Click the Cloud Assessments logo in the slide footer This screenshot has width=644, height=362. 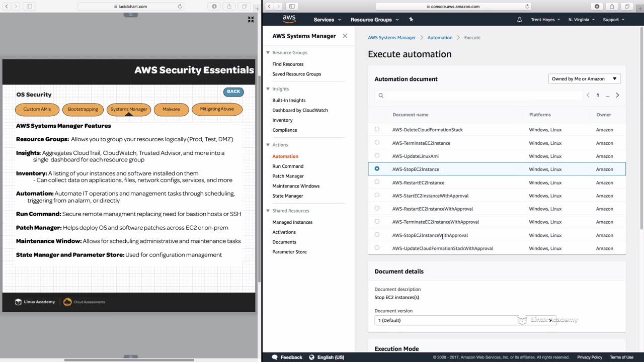(x=84, y=302)
